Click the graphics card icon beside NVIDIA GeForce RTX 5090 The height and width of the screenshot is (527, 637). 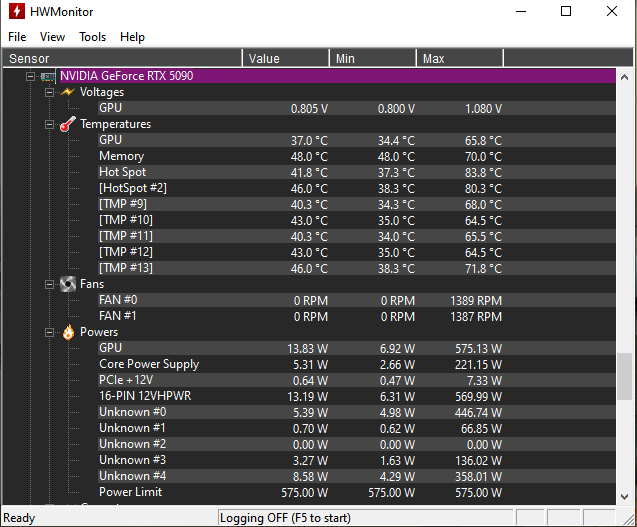point(48,76)
